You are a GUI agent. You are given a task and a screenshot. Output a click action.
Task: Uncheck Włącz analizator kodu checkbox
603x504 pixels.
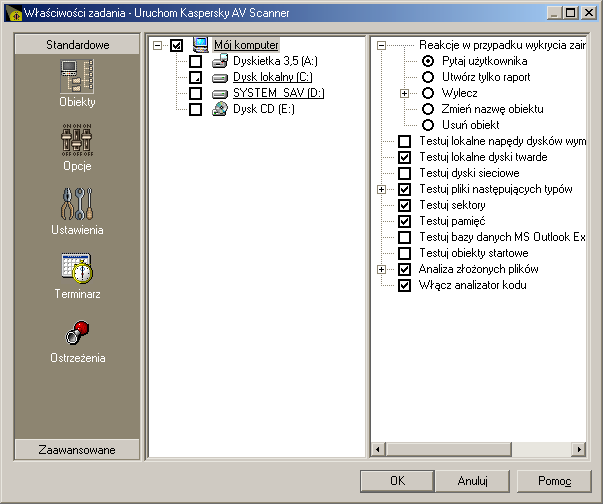(x=404, y=285)
